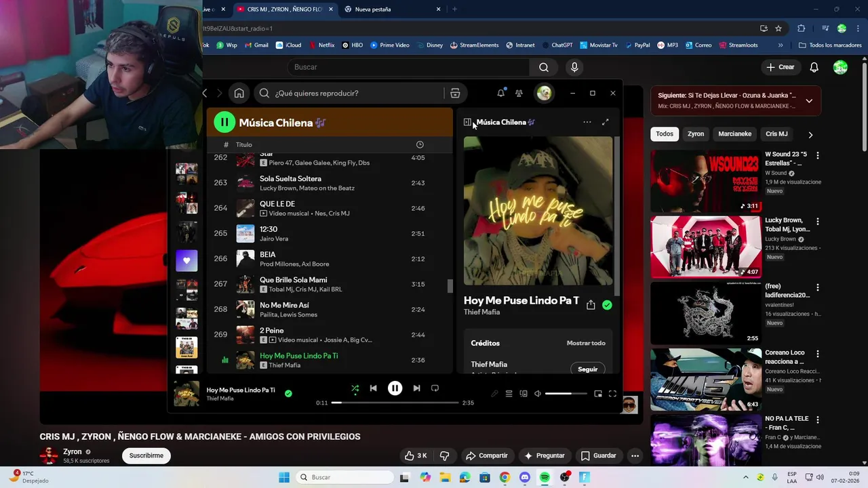Share Hoy Me Puse Lindo Pa Ti
The image size is (868, 488).
tap(591, 305)
